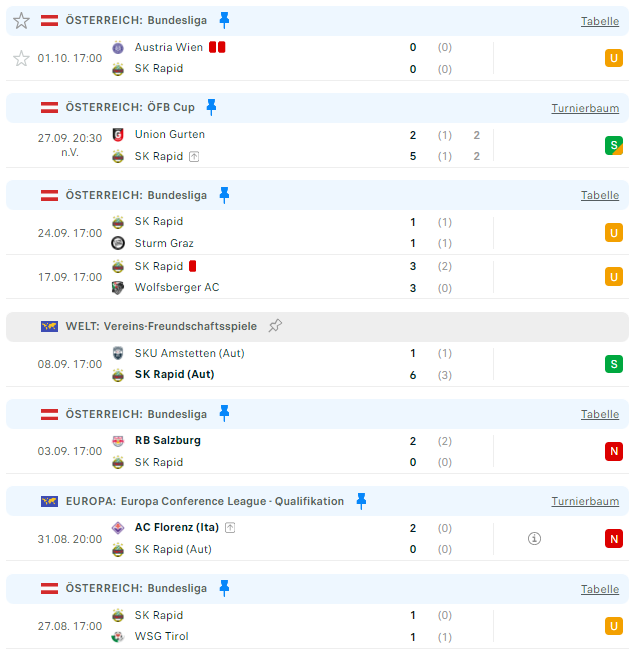Click the red N badge for RB Salzburg match
This screenshot has width=638, height=652.
pyautogui.click(x=613, y=451)
